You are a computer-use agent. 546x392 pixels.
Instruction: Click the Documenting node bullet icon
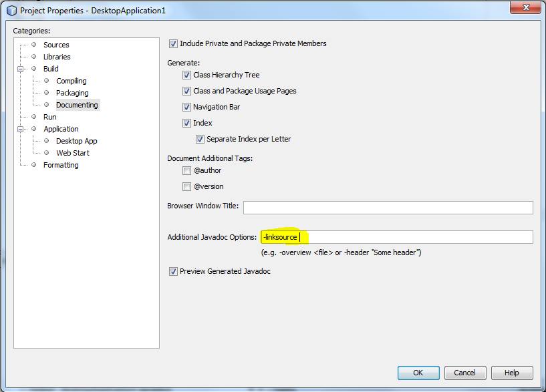pos(47,105)
